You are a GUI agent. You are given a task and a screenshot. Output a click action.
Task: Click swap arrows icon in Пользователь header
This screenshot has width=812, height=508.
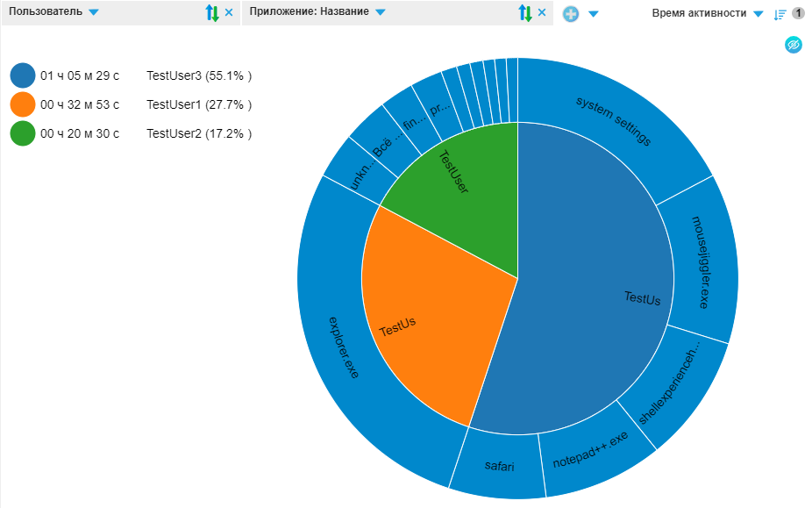pos(210,12)
